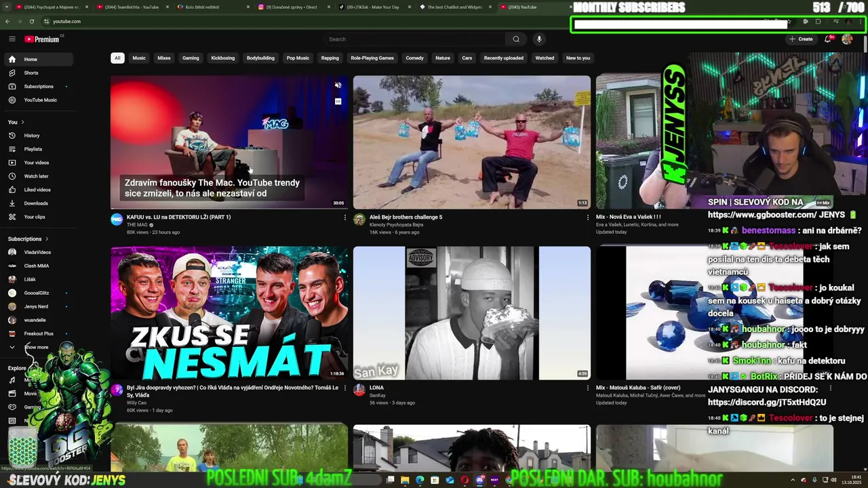
Task: Open Freakout Plus subscription channel
Action: [38, 333]
